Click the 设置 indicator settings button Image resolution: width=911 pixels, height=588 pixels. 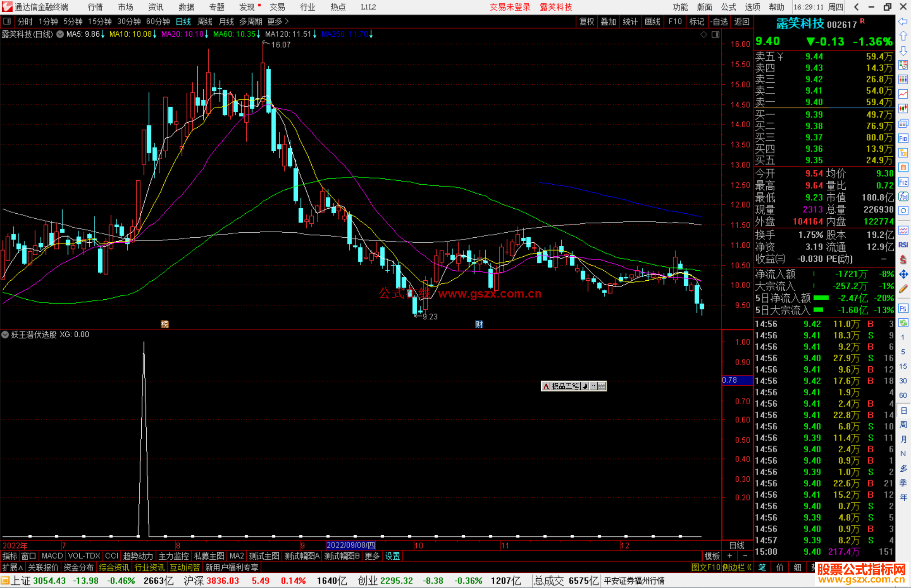coord(392,556)
